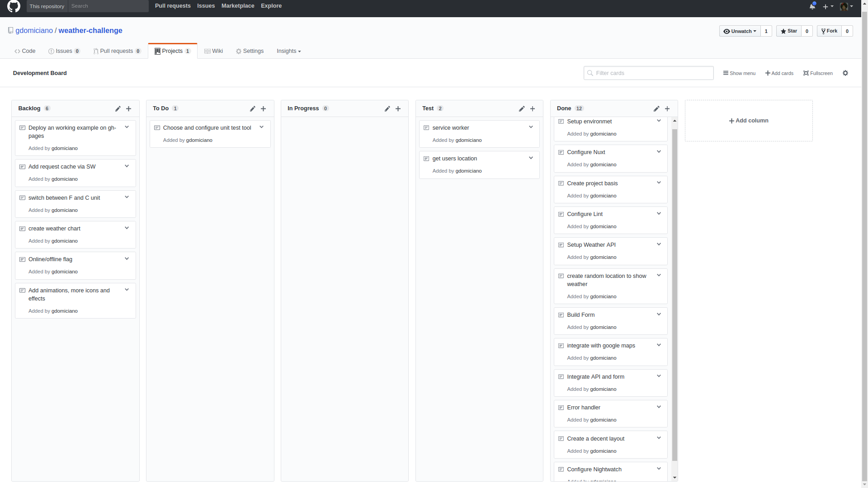The height and width of the screenshot is (488, 868).
Task: Expand 'create weather chart' card menu
Action: pyautogui.click(x=127, y=228)
